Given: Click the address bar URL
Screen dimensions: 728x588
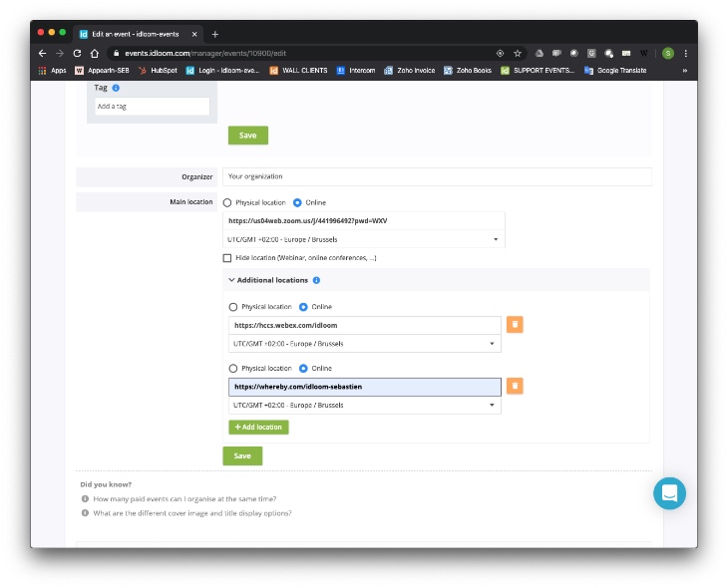Looking at the screenshot, I should click(x=205, y=54).
